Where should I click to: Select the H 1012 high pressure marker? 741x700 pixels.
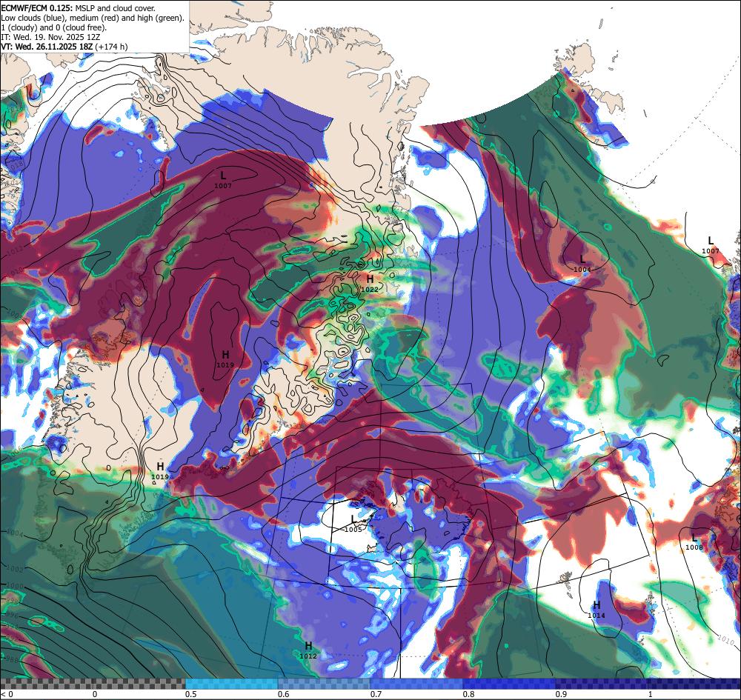pyautogui.click(x=308, y=650)
